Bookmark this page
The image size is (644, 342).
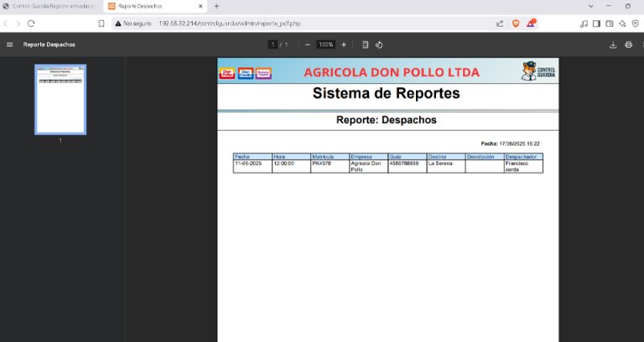101,23
